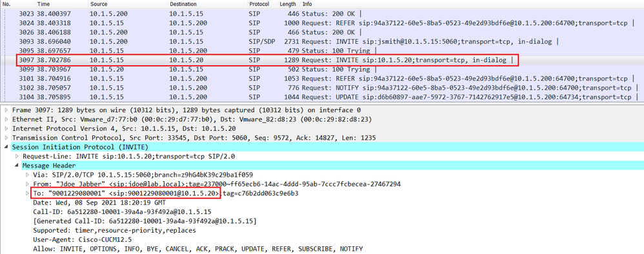Screen dimensions: 644x254
Task: Collapse the Session Initiation Protocol node
Action: click(x=6, y=147)
